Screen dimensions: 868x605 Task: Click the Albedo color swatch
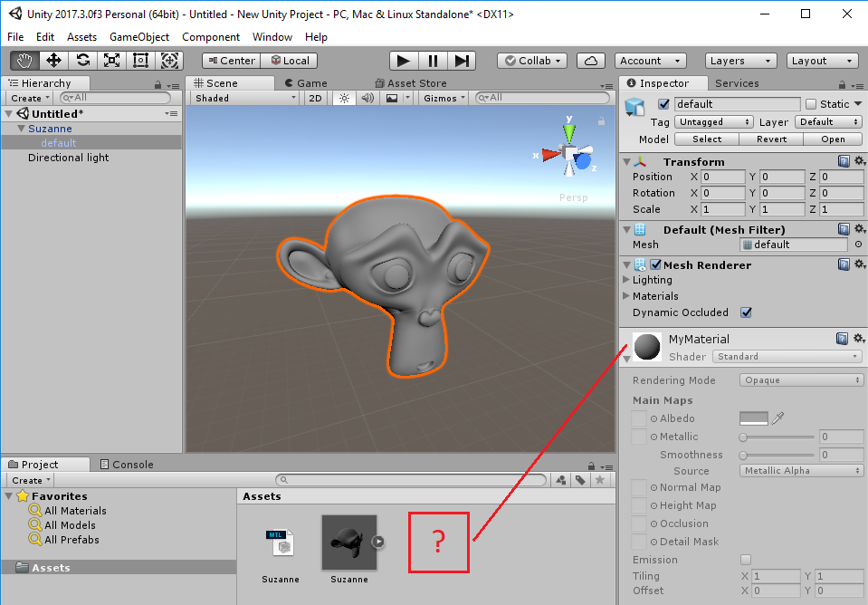[x=753, y=418]
